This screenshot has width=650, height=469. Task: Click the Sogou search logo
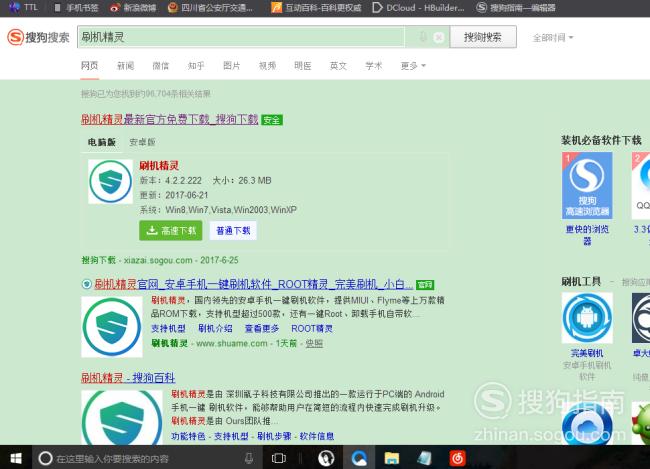click(x=38, y=37)
